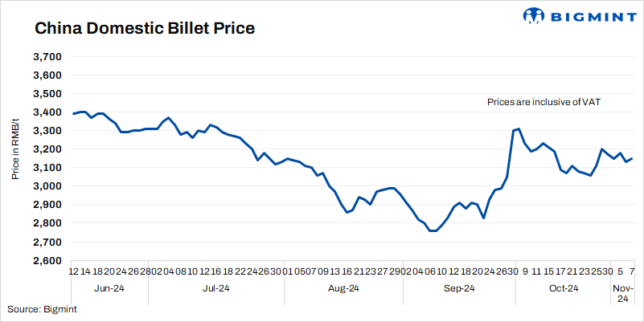Click the early October price peak on line
Image resolution: width=644 pixels, height=322 pixels.
point(519,128)
